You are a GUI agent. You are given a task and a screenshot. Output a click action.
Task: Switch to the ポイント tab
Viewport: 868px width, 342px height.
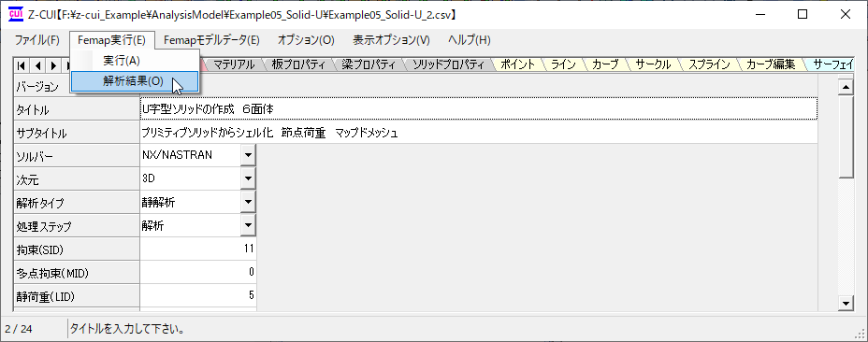517,64
